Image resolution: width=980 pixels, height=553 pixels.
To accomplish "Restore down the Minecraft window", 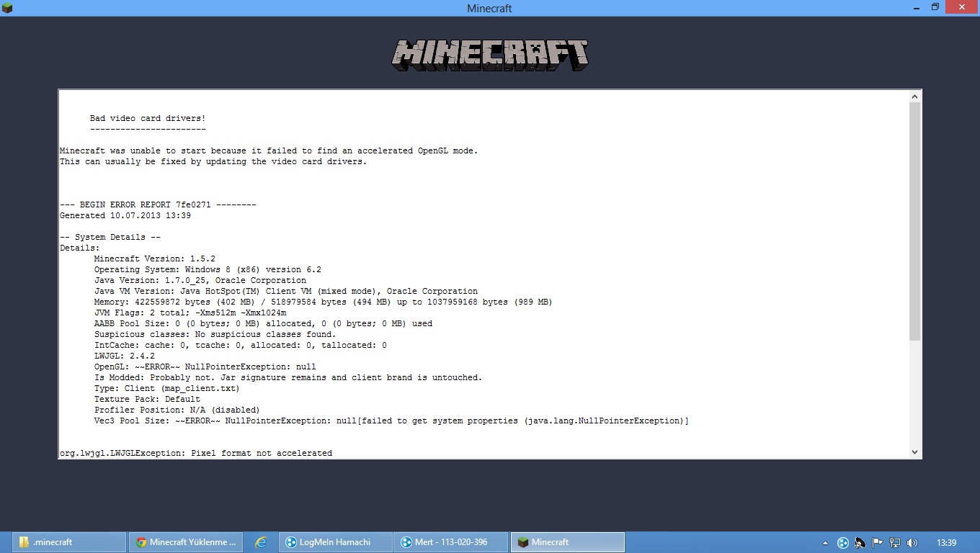I will (935, 6).
